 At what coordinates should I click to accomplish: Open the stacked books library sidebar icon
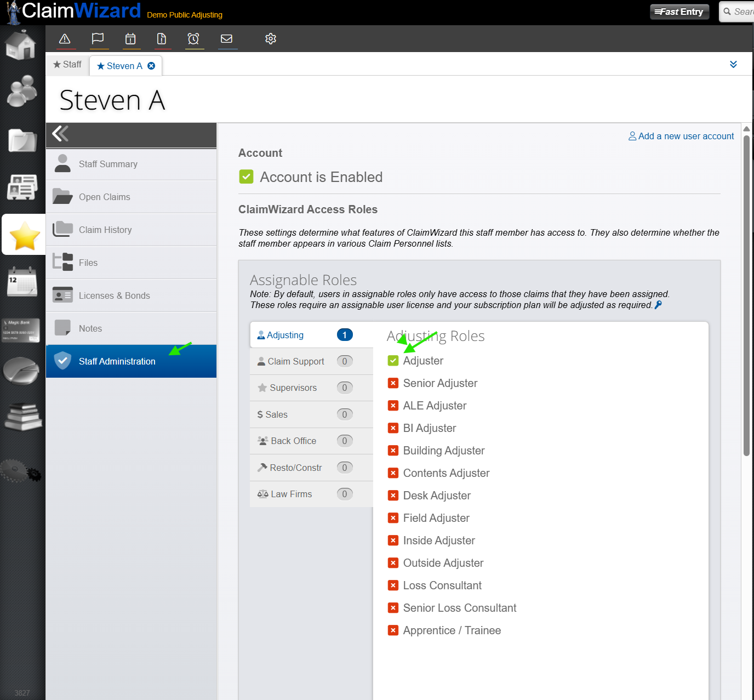coord(22,417)
